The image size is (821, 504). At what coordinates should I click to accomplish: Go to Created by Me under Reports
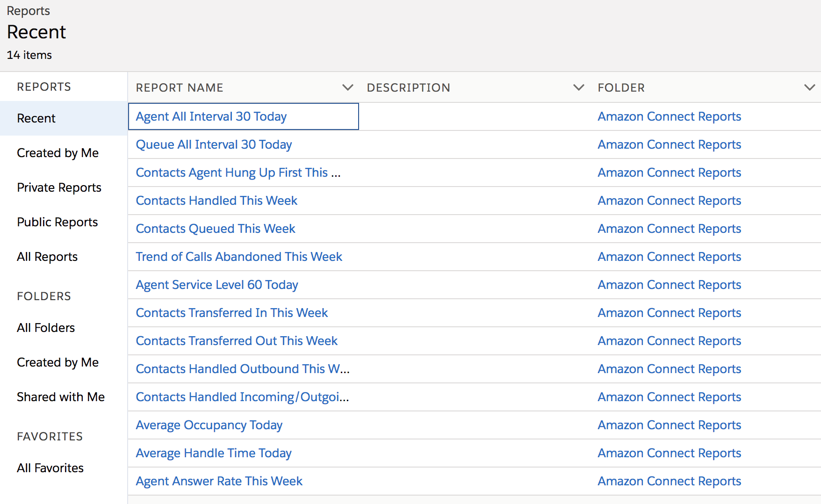(58, 153)
